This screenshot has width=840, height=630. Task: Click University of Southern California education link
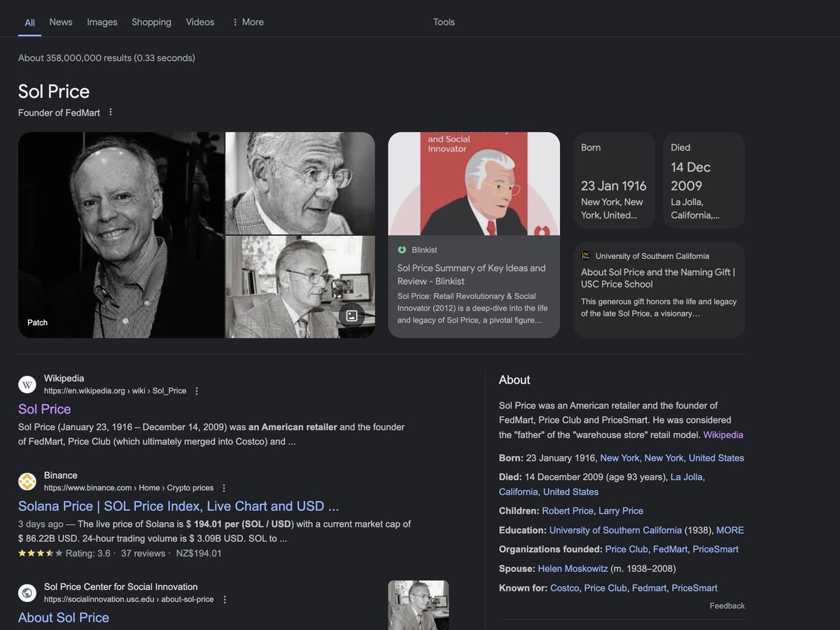click(615, 531)
